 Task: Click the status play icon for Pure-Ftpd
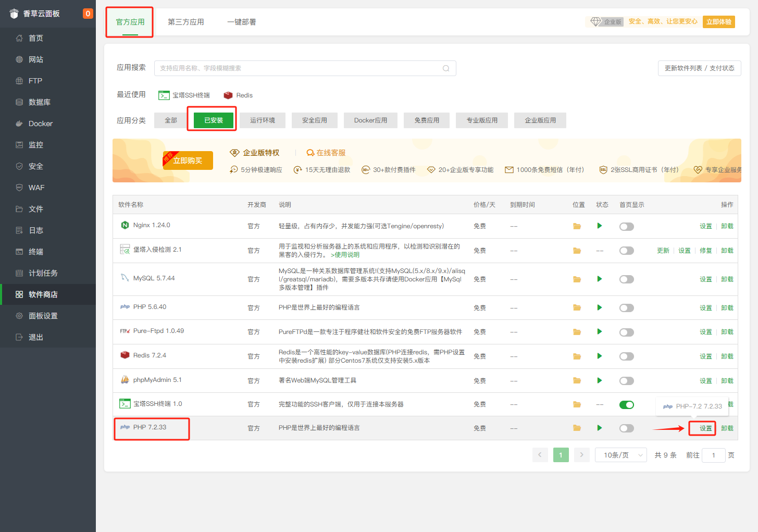coord(600,331)
